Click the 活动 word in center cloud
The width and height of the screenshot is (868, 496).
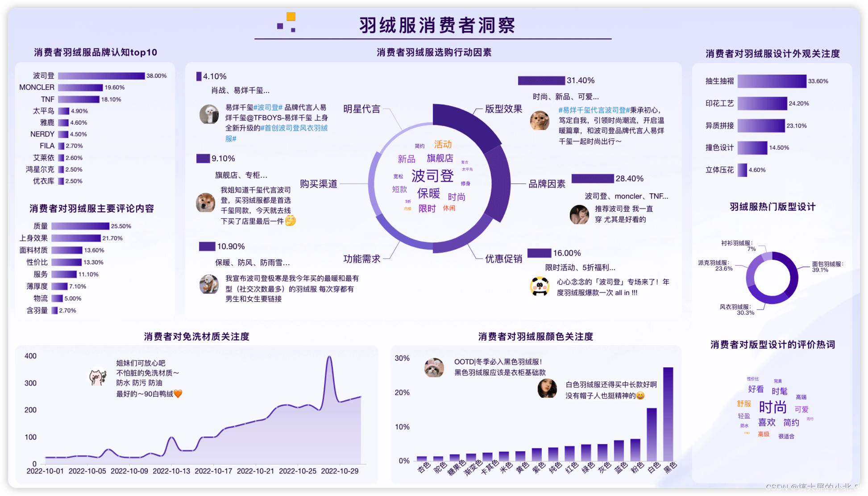coord(443,144)
